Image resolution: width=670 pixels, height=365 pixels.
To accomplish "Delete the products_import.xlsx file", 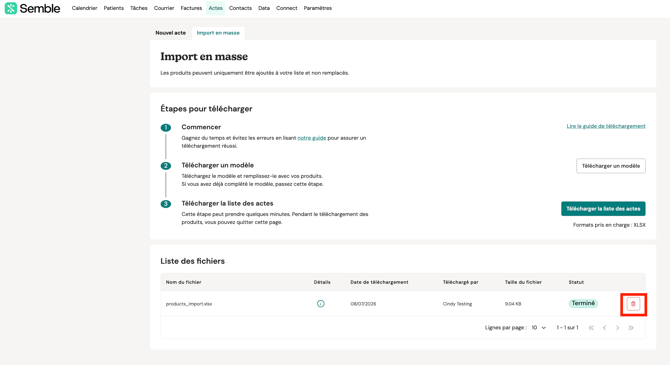I will click(633, 304).
